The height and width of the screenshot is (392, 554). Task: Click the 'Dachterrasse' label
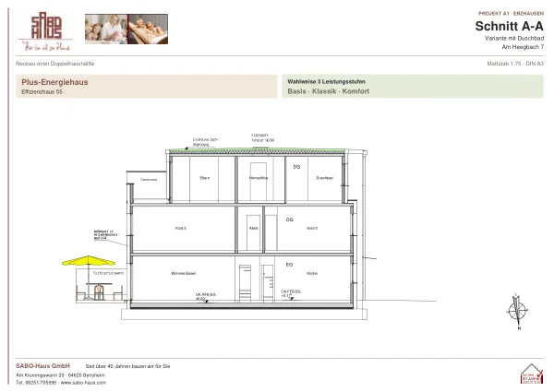point(149,180)
